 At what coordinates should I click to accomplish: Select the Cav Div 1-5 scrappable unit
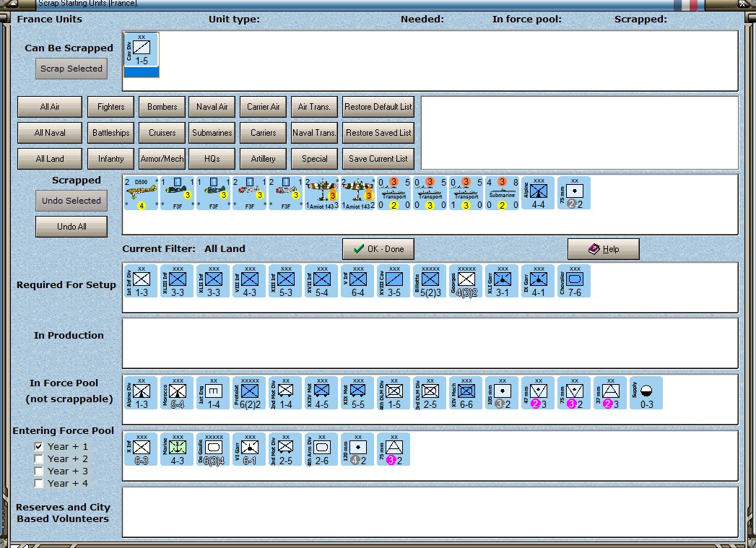point(142,50)
